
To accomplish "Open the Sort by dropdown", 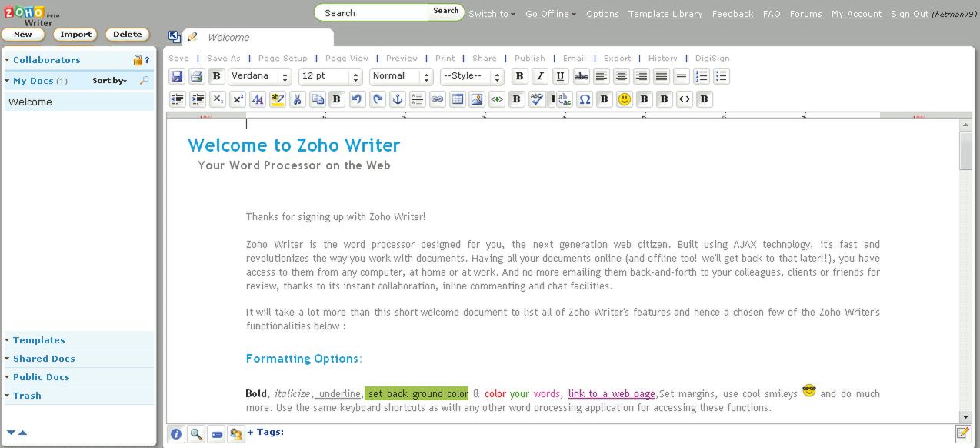I will click(x=110, y=81).
